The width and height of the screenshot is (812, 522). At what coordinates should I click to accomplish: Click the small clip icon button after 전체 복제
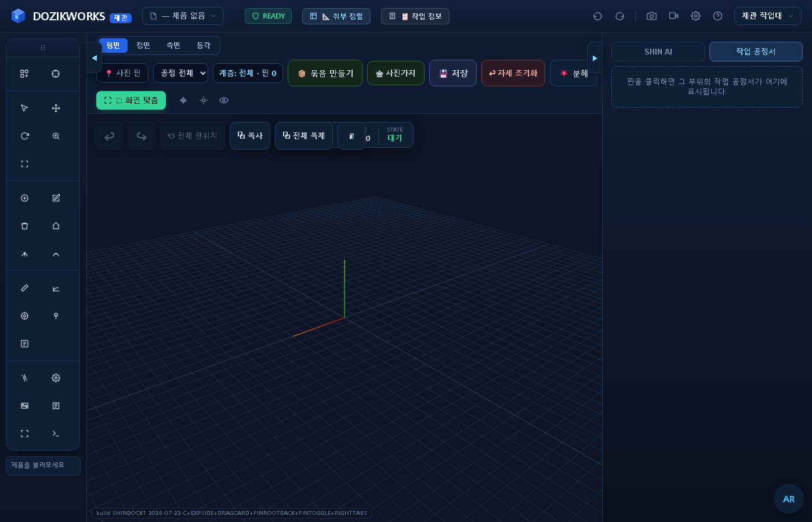pyautogui.click(x=351, y=136)
